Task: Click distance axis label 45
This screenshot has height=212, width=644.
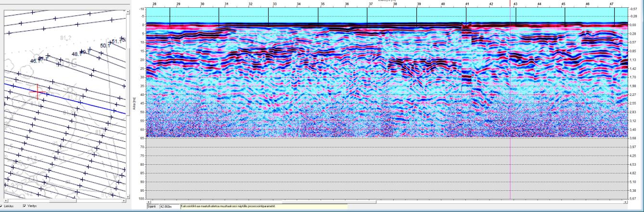Action: coord(563,3)
